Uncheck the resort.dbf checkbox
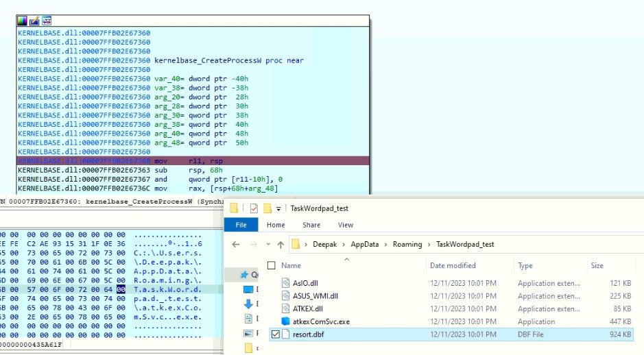Image resolution: width=644 pixels, height=355 pixels. click(x=275, y=334)
